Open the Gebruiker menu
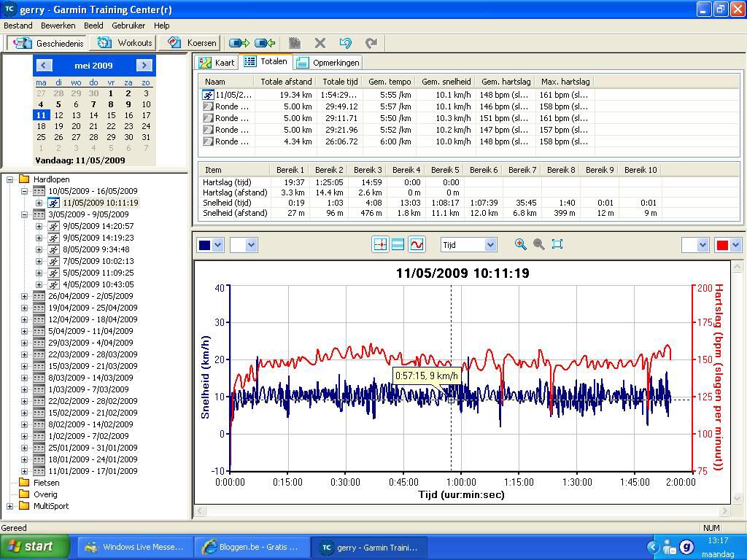747x560 pixels. [x=128, y=26]
